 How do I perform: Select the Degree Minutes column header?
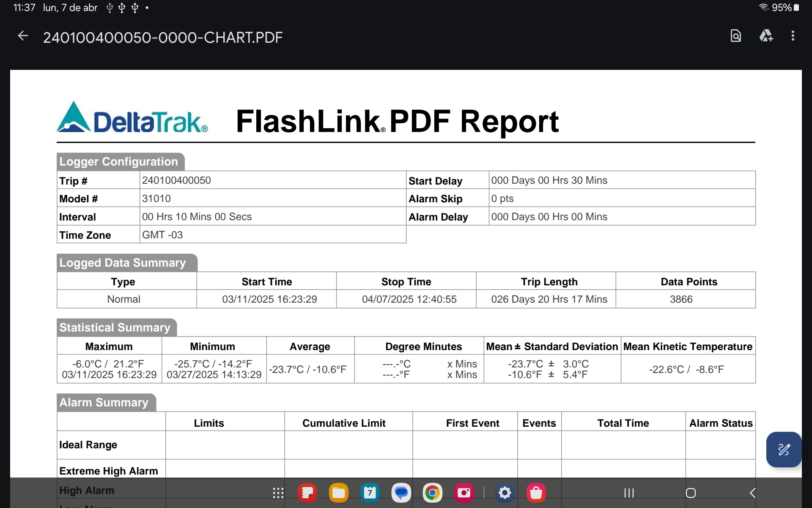click(x=423, y=347)
